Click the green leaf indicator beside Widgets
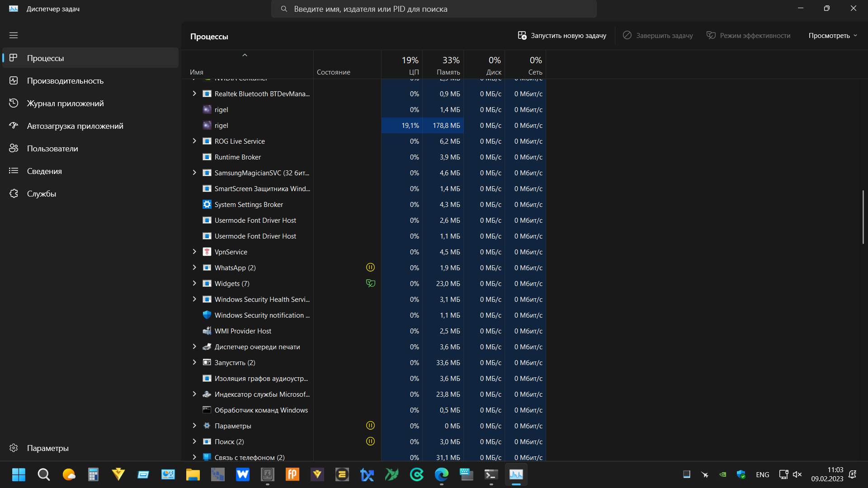 pyautogui.click(x=370, y=283)
